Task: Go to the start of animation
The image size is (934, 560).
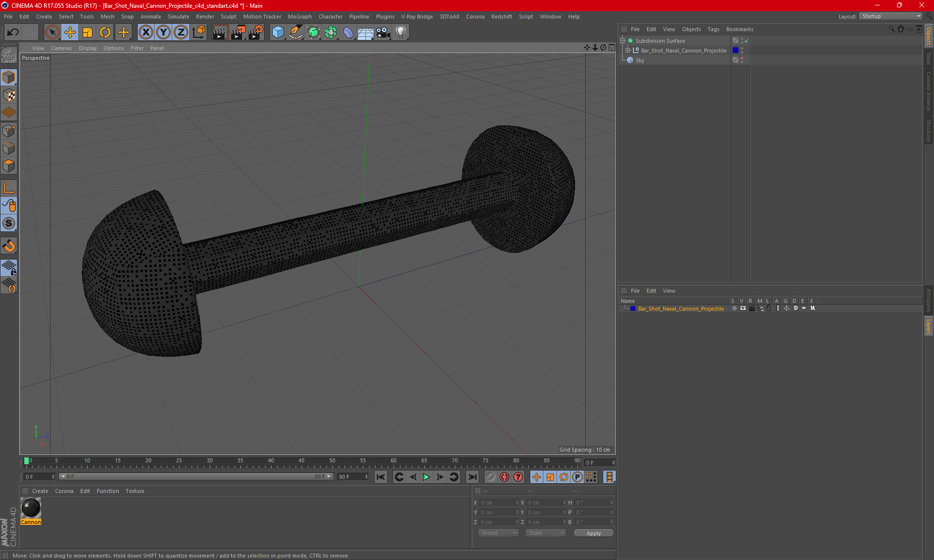Action: pos(381,477)
